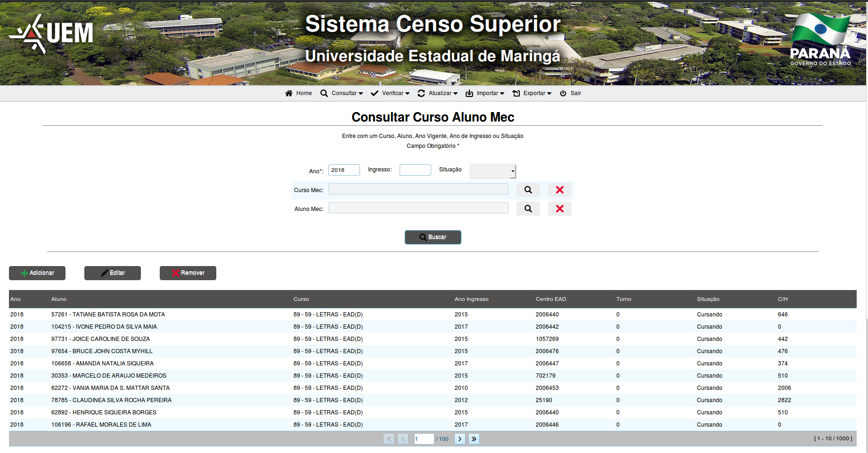Select the row for TATIANE BATISTA ROSA DA MOTA
The width and height of the screenshot is (868, 453).
[x=188, y=314]
